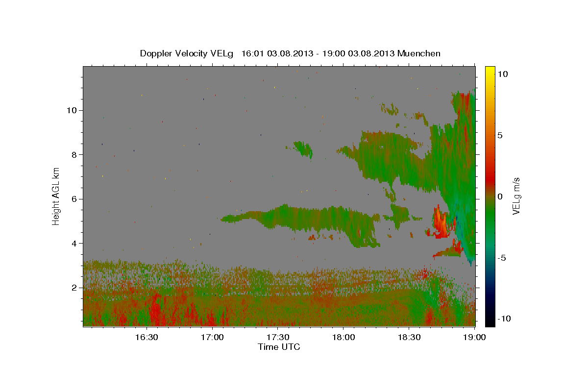Click the height axis label 8

[73, 154]
